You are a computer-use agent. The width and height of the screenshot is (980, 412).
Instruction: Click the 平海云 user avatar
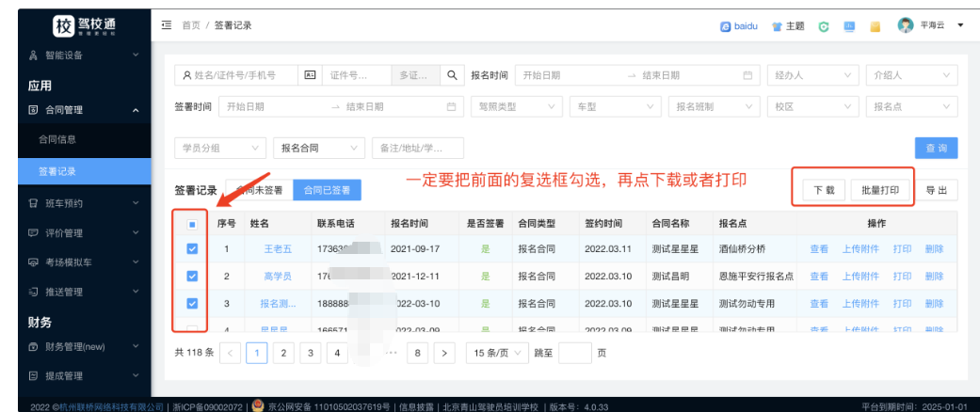click(x=906, y=25)
